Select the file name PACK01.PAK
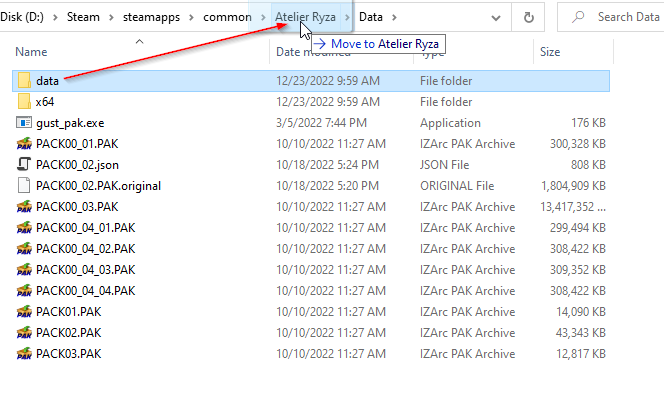The image size is (664, 397). (x=69, y=312)
